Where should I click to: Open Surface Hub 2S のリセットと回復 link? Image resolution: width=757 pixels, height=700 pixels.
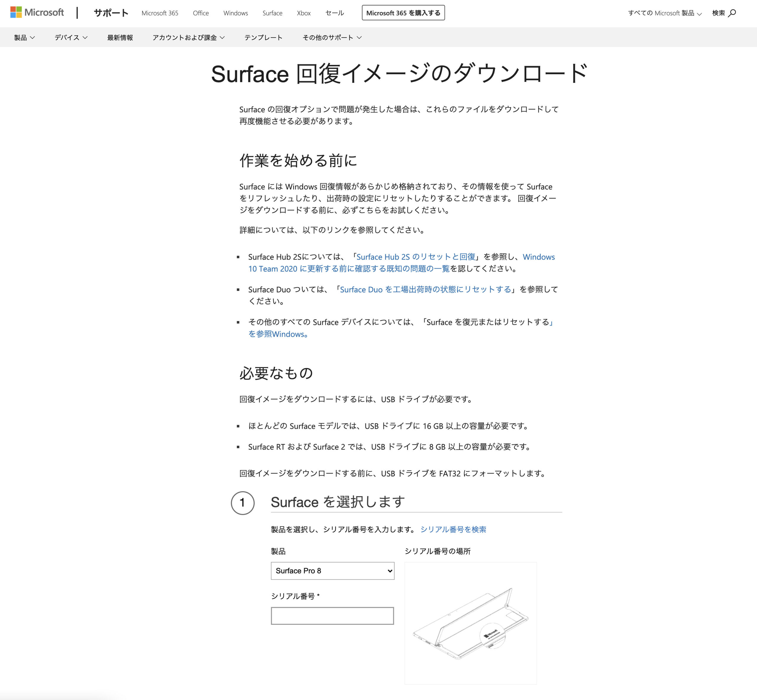pos(415,257)
